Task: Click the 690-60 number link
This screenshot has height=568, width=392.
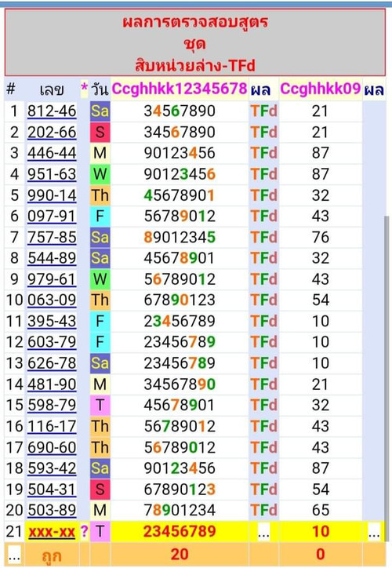Action: [52, 447]
